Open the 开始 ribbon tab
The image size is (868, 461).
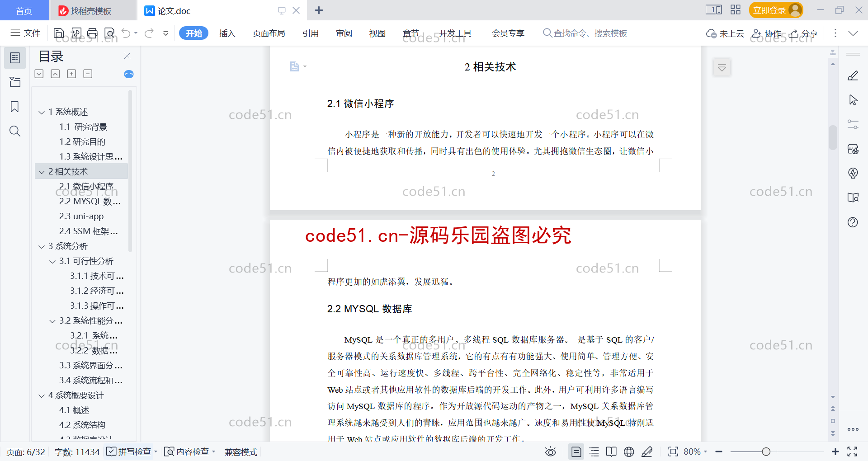pyautogui.click(x=193, y=33)
